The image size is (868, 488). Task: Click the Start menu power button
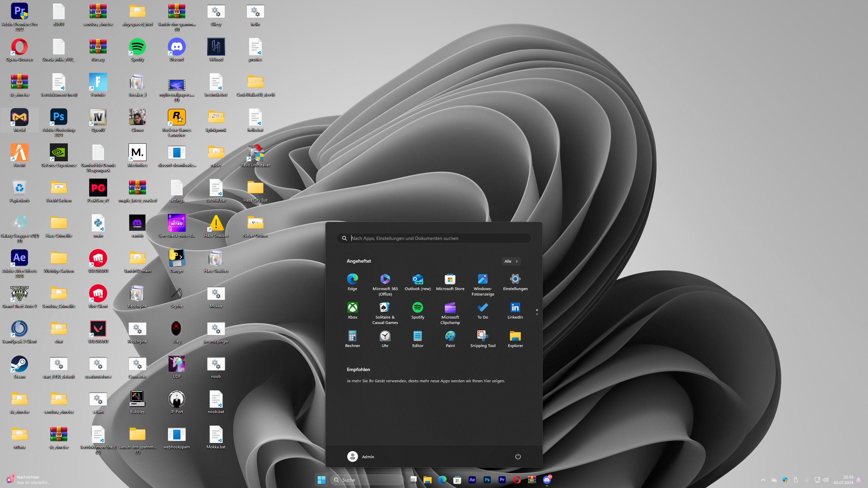point(518,456)
